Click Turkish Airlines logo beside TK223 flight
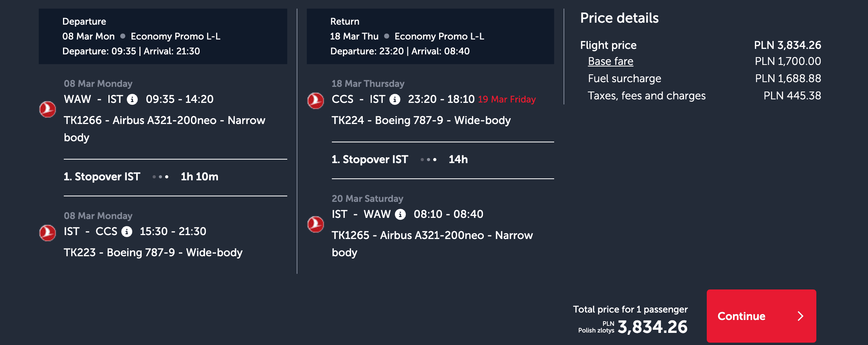The image size is (868, 345). pyautogui.click(x=48, y=233)
